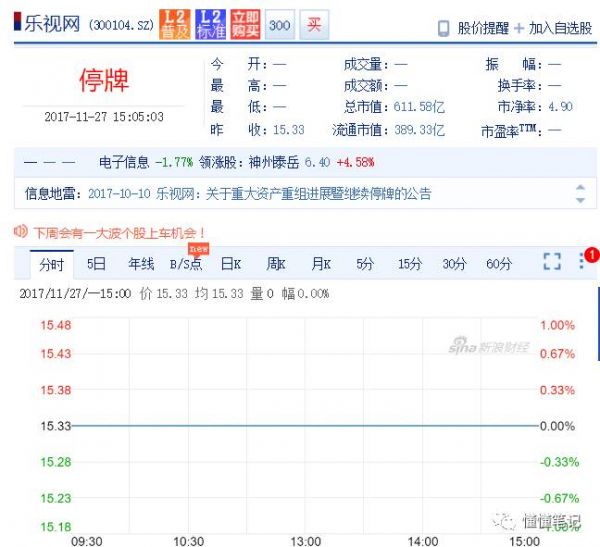Click the 15.33 baseline price label

pos(56,426)
